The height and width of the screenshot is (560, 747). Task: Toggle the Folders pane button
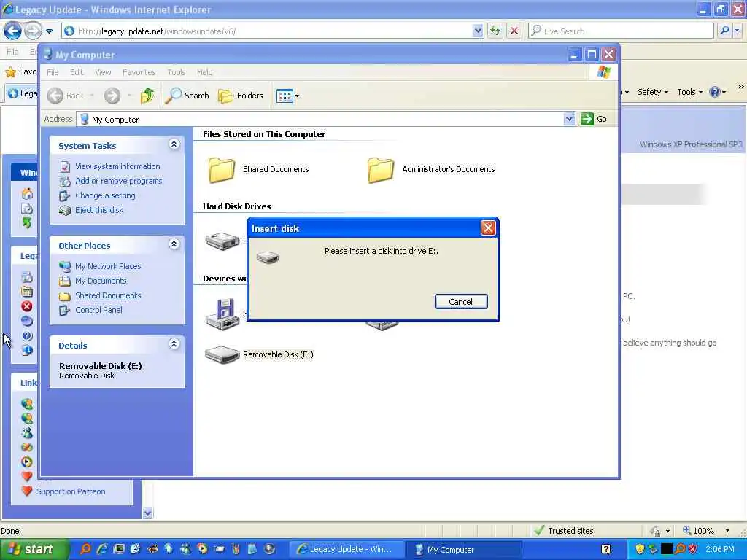[x=241, y=96]
